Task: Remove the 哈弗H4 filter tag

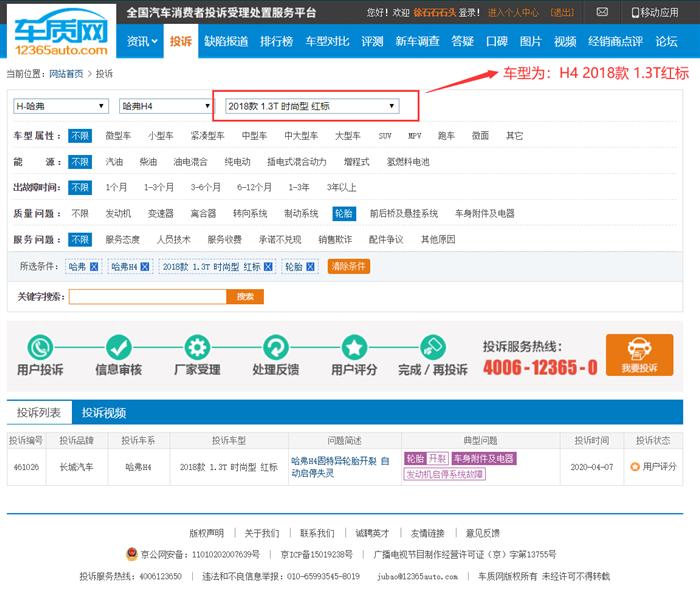Action: coord(145,266)
